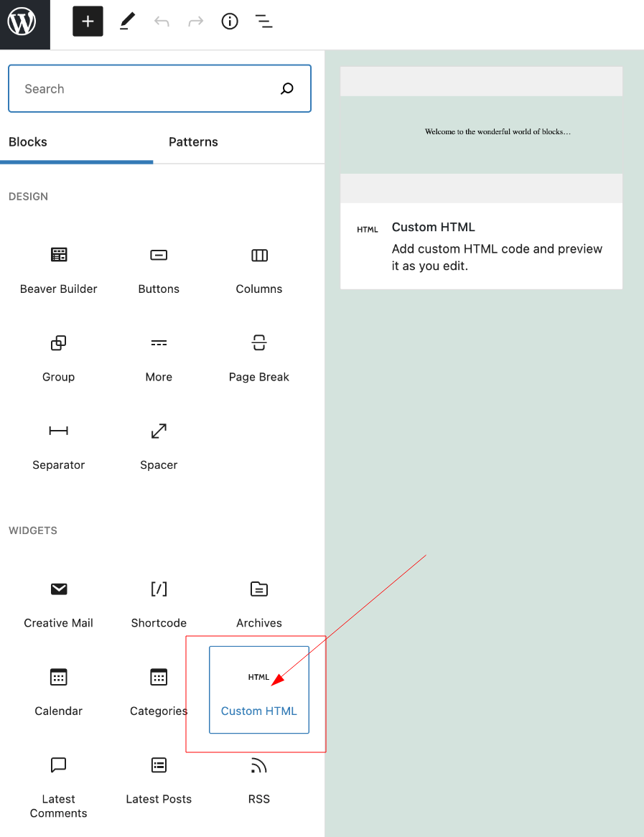Insert the Columns block
644x837 pixels.
pos(259,269)
